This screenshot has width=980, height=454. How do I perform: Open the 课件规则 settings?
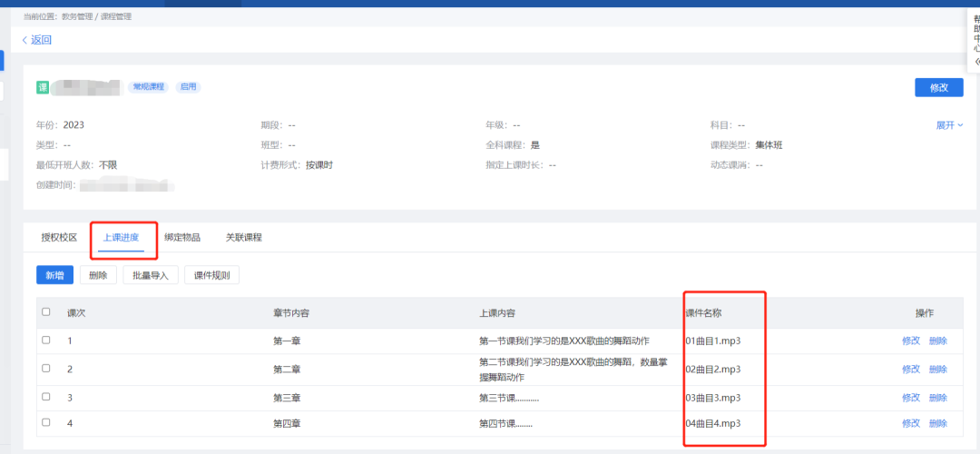tap(211, 275)
